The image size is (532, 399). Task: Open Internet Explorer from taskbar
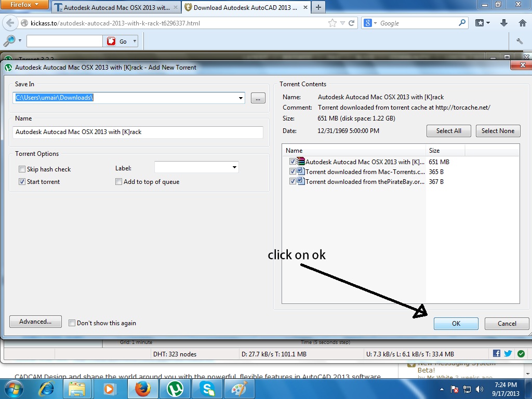click(x=46, y=389)
